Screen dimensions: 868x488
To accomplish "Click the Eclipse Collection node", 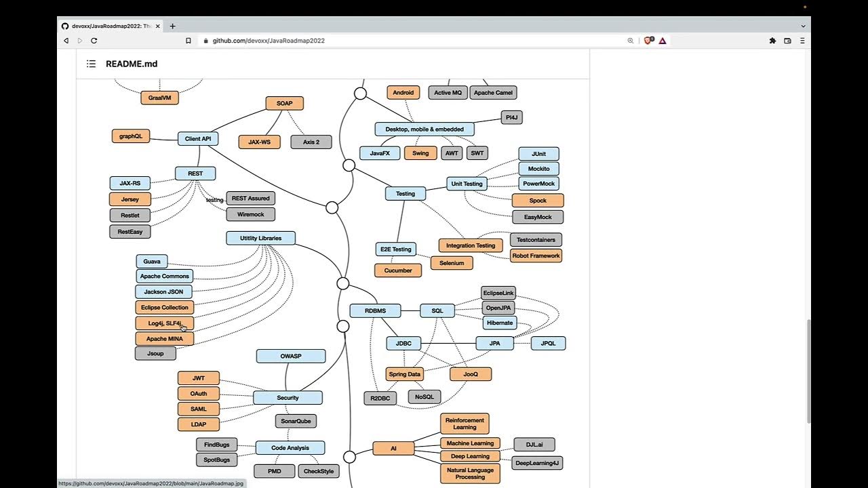I will click(x=165, y=307).
